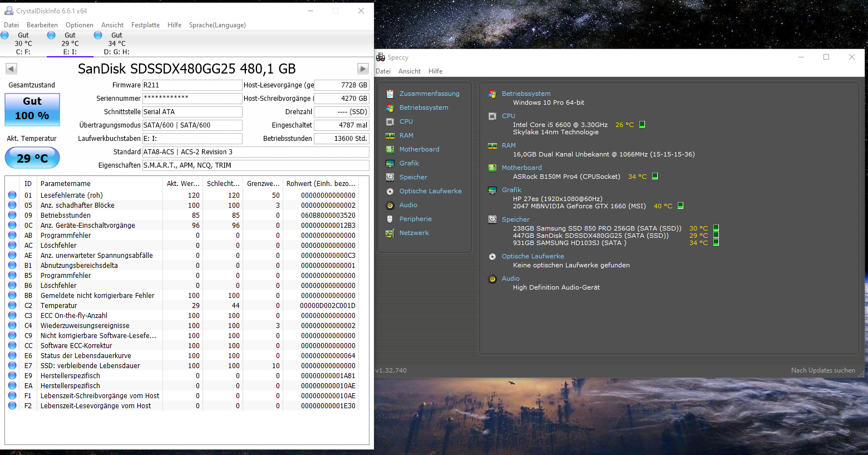868x455 pixels.
Task: Click the Motherboard icon in Speccy sidebar
Action: [x=389, y=149]
